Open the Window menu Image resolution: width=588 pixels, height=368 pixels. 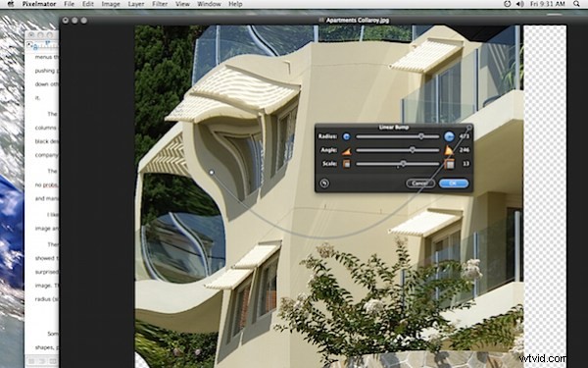209,4
